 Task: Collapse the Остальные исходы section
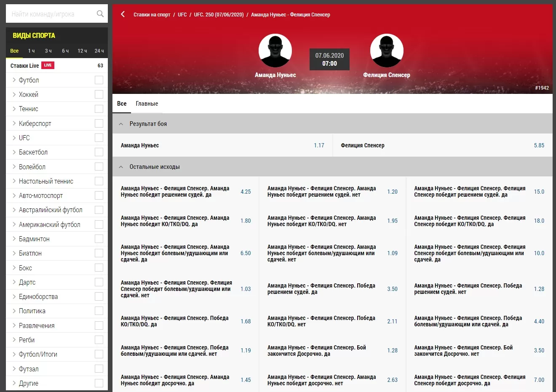coord(121,167)
